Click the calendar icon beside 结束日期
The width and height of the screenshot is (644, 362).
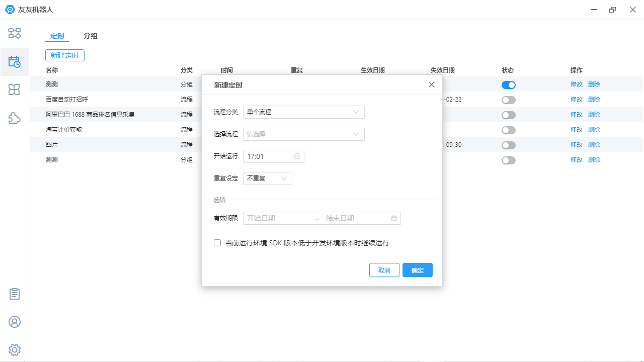tap(394, 218)
